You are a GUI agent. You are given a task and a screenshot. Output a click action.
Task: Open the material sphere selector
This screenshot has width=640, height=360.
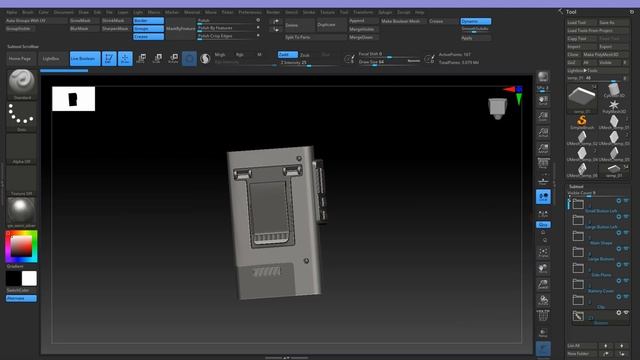[x=22, y=213]
